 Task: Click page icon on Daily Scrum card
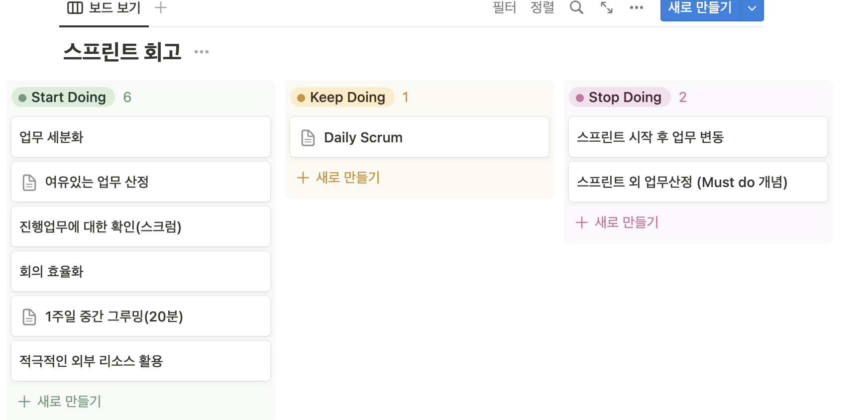coord(308,137)
